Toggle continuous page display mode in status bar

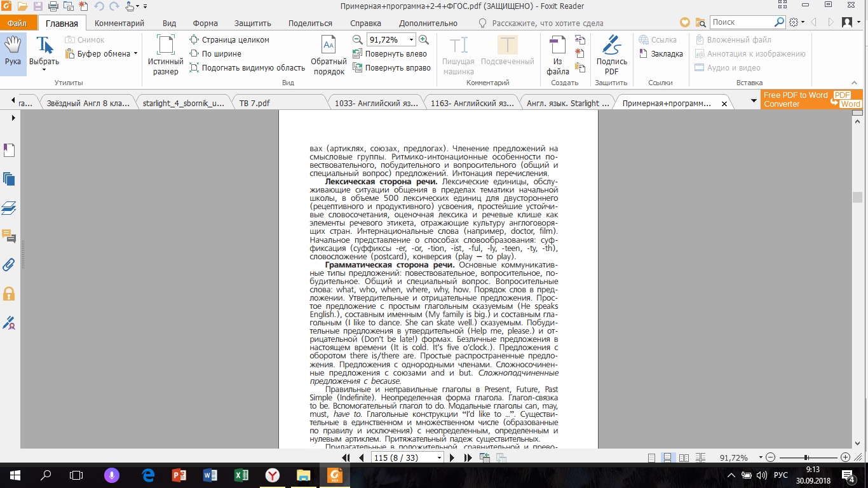click(667, 457)
